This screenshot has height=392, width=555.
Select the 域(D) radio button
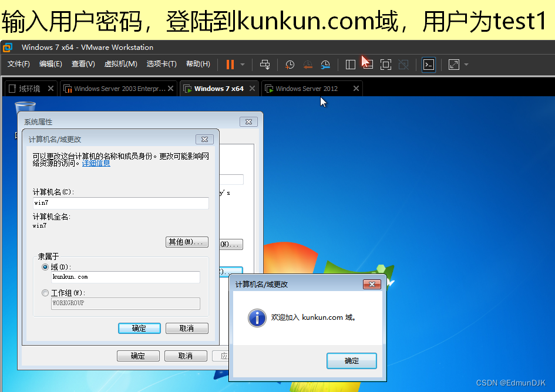click(45, 267)
